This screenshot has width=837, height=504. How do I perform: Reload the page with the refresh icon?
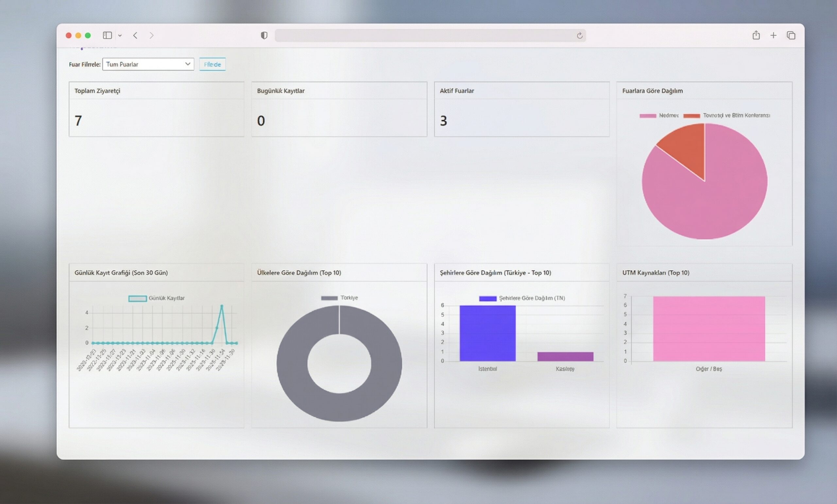coord(579,35)
